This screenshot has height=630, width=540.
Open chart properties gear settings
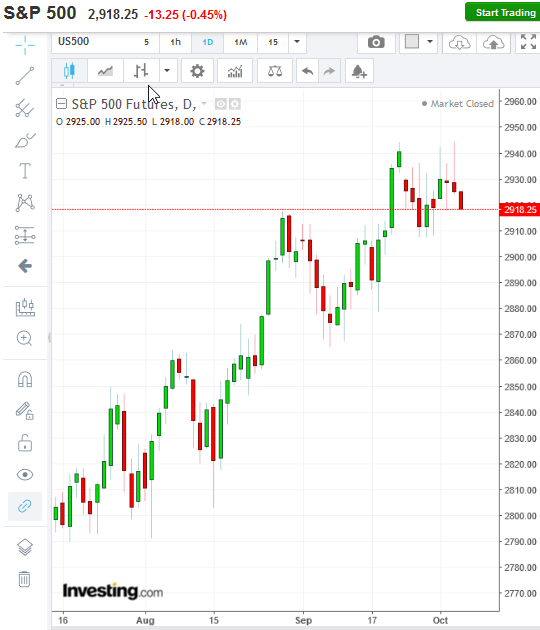197,71
